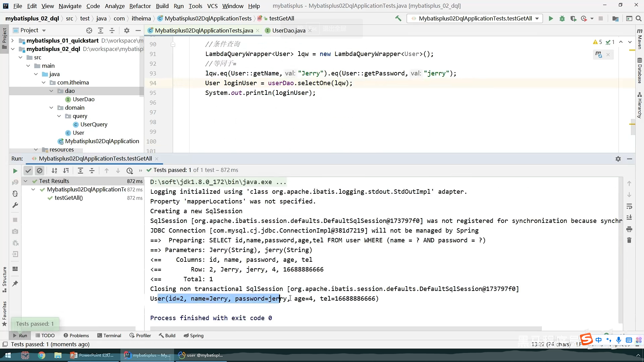
Task: Open Project panel settings gear
Action: (x=126, y=31)
